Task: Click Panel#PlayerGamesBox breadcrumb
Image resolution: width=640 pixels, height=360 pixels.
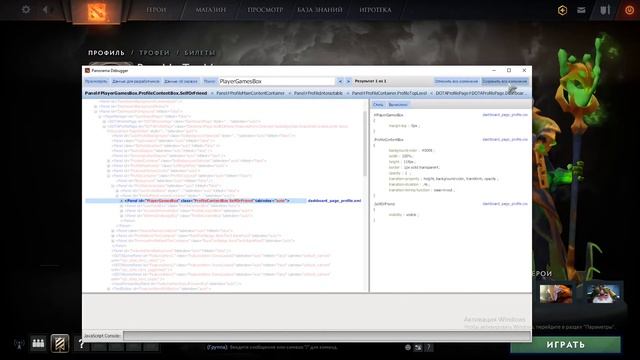Action: (146, 93)
